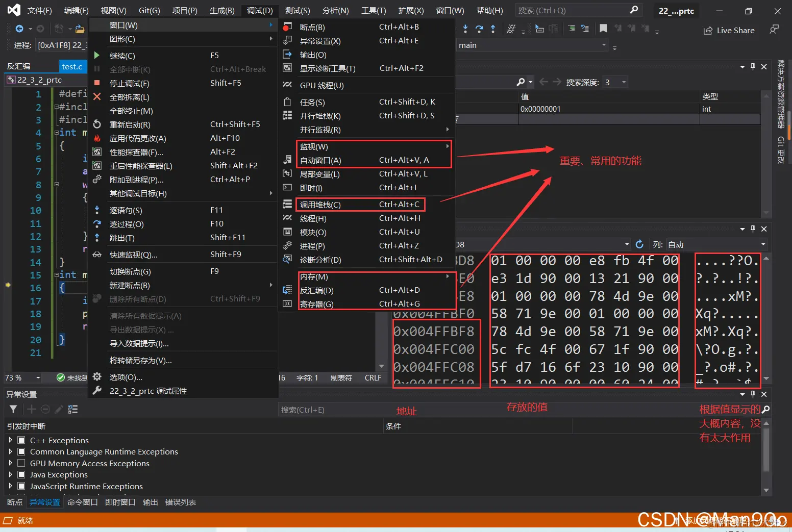Open the 解决方案资源管理器 side panel tab
This screenshot has height=532, width=792.
point(781,94)
